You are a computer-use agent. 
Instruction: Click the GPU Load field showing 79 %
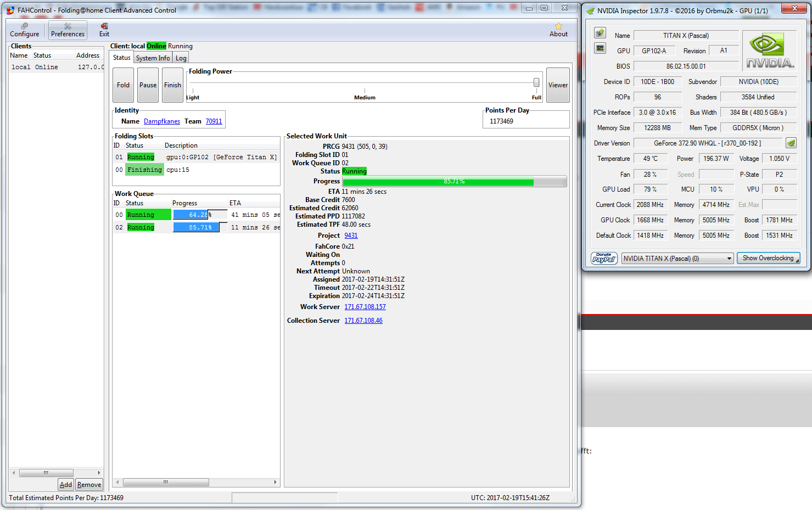(x=650, y=189)
